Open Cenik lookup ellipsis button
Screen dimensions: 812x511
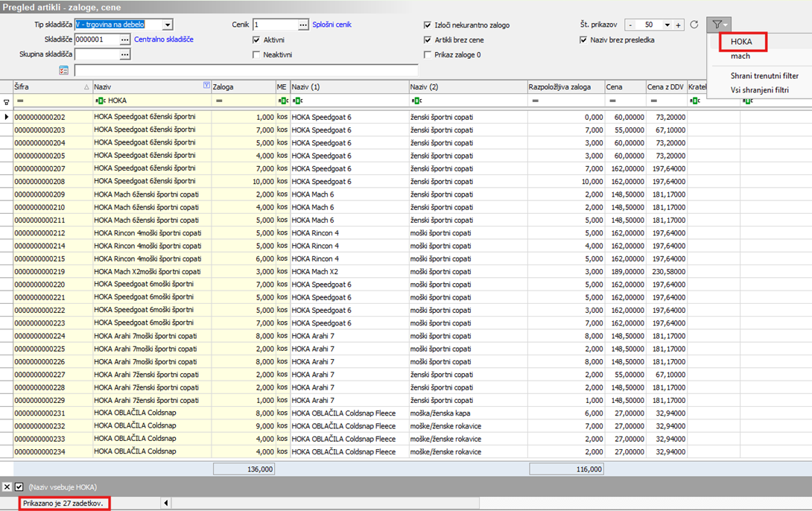point(303,25)
